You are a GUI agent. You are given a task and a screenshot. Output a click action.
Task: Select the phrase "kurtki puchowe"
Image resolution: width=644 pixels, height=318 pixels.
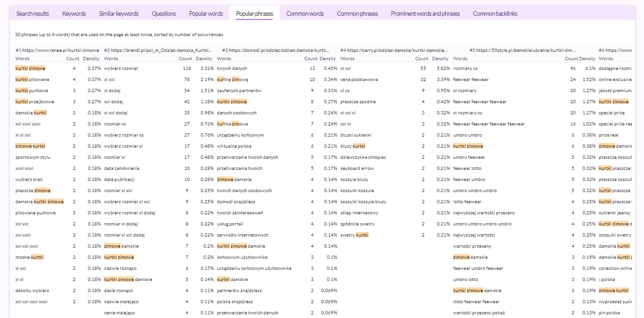click(31, 91)
